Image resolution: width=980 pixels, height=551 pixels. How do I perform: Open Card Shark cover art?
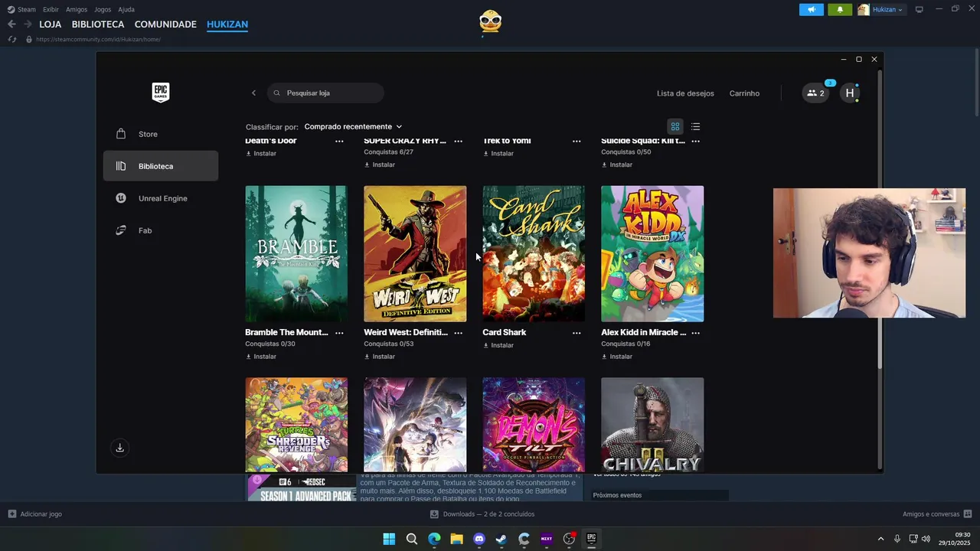534,253
